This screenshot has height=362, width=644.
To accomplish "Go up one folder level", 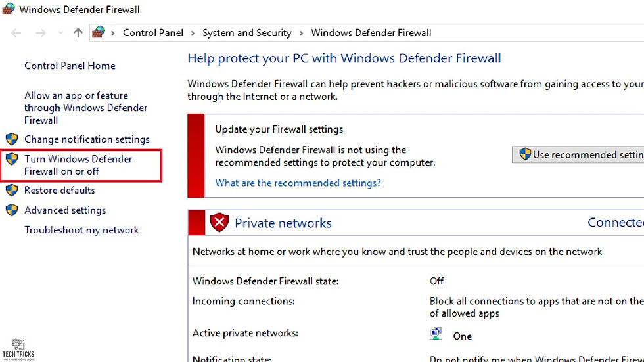I will pos(78,33).
